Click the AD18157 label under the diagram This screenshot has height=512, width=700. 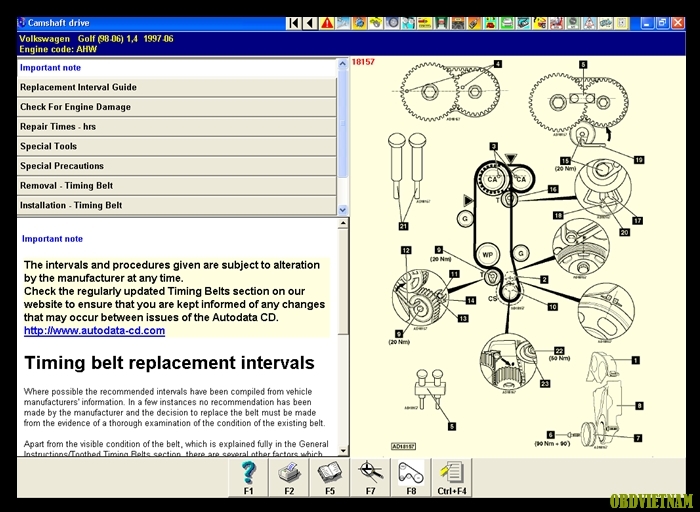(403, 446)
